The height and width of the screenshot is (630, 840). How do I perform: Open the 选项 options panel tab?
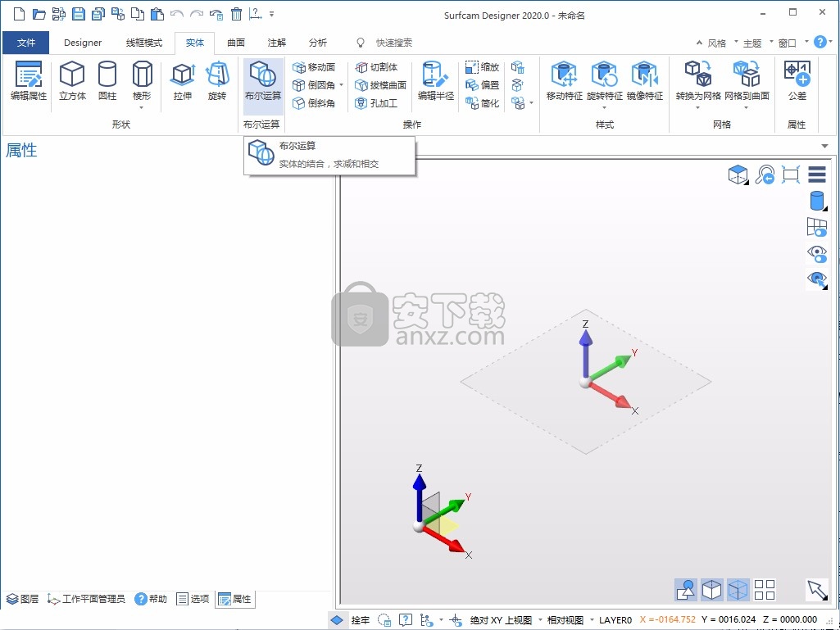(193, 599)
